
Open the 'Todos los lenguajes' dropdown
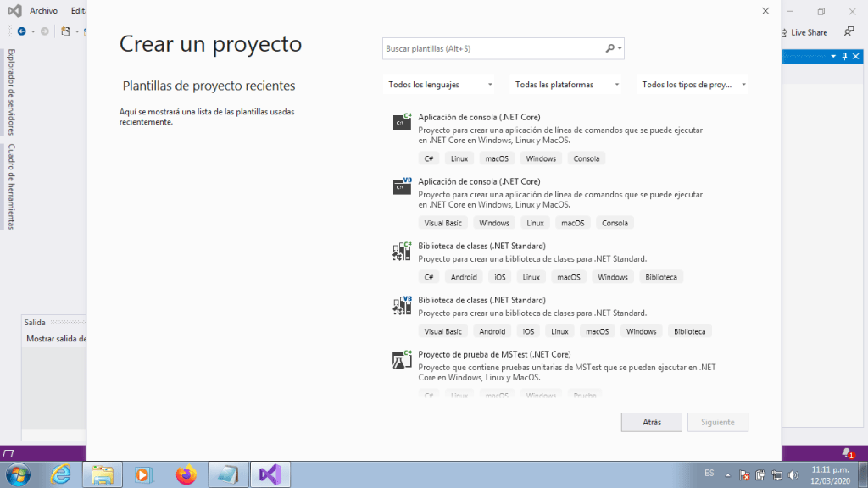[x=440, y=85]
